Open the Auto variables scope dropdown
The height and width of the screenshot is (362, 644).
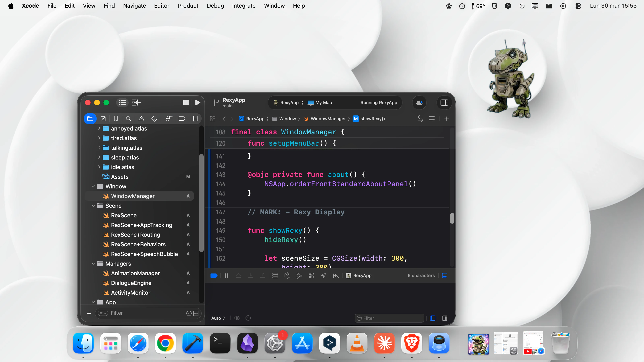click(x=218, y=318)
